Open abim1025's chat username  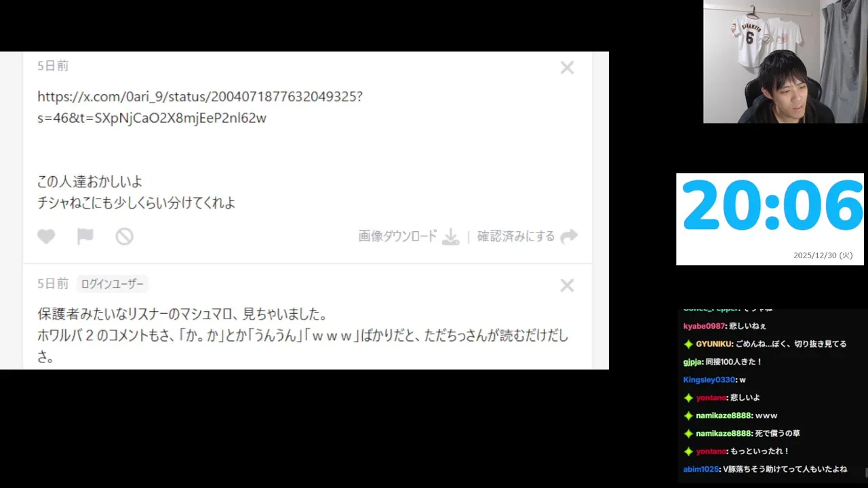(x=701, y=469)
